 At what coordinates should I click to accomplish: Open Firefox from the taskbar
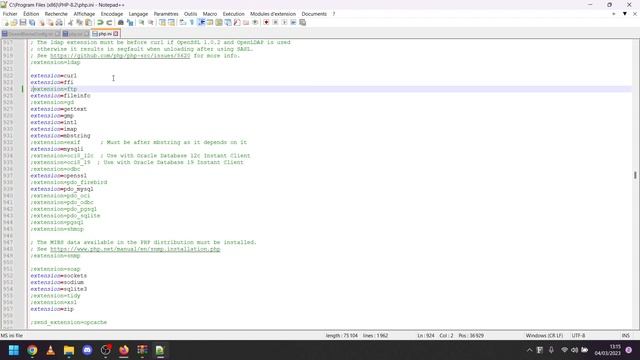coord(124,350)
